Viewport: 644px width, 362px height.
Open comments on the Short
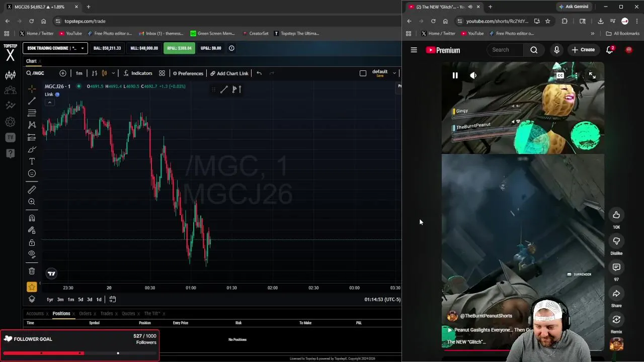tap(616, 267)
